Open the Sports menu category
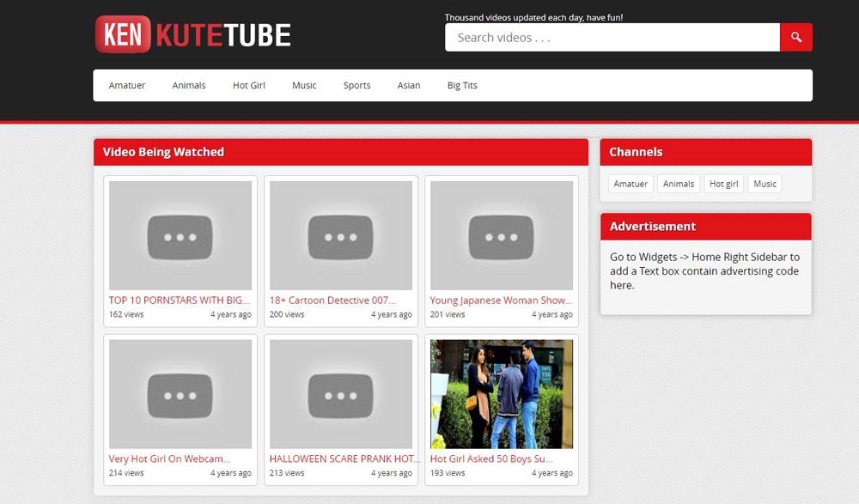 pos(357,86)
